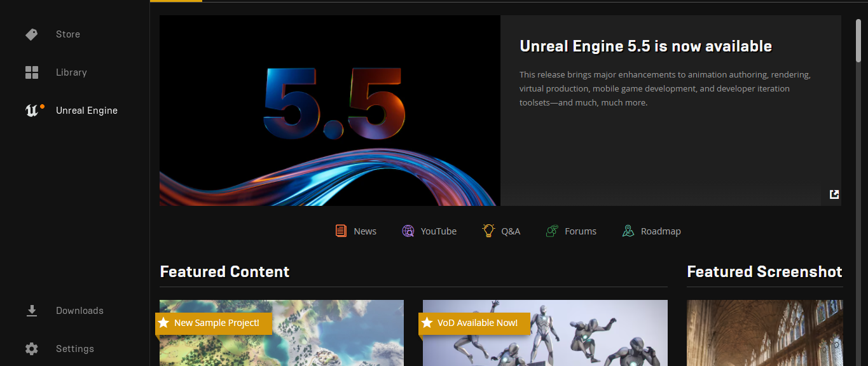
Task: Click the News newspaper icon
Action: pyautogui.click(x=341, y=231)
